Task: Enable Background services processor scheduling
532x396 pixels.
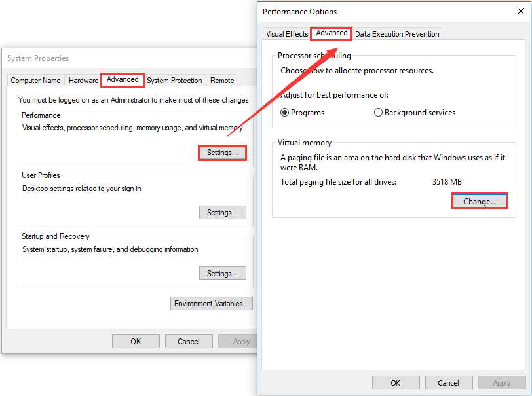Action: (x=379, y=112)
